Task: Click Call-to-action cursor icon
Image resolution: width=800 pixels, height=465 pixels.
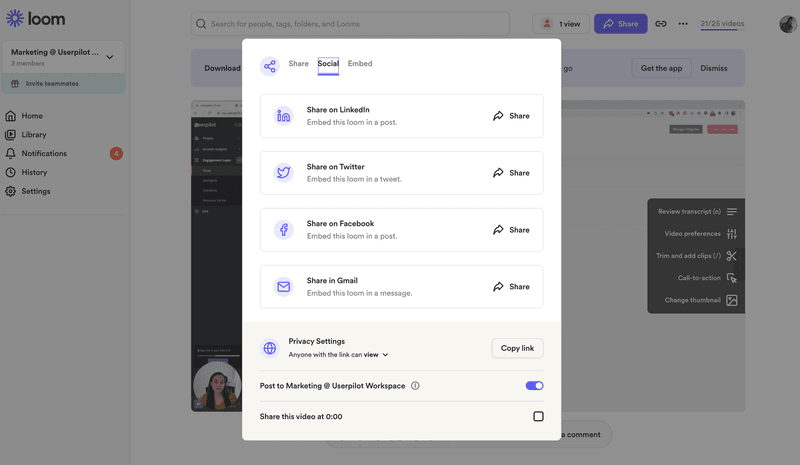Action: (732, 278)
